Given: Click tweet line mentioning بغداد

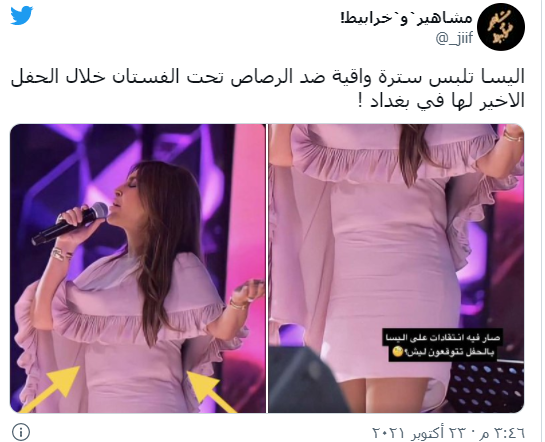Looking at the screenshot, I should [442, 101].
